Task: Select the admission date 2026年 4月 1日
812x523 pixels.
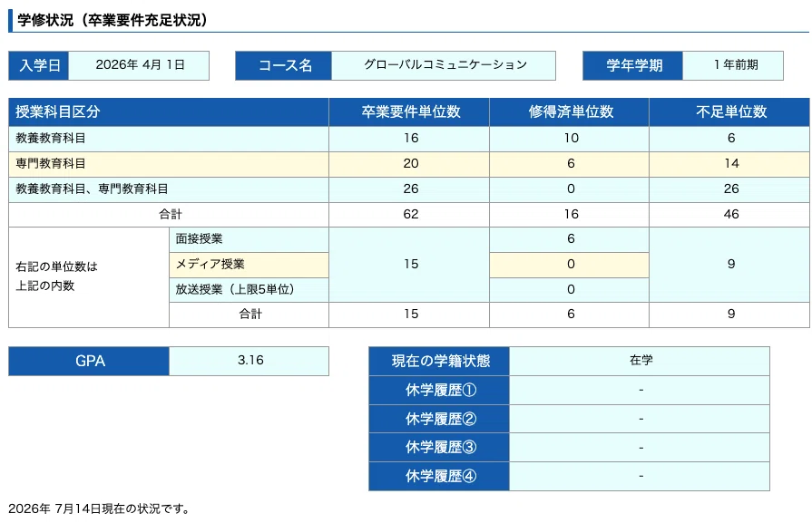Action: pyautogui.click(x=140, y=65)
